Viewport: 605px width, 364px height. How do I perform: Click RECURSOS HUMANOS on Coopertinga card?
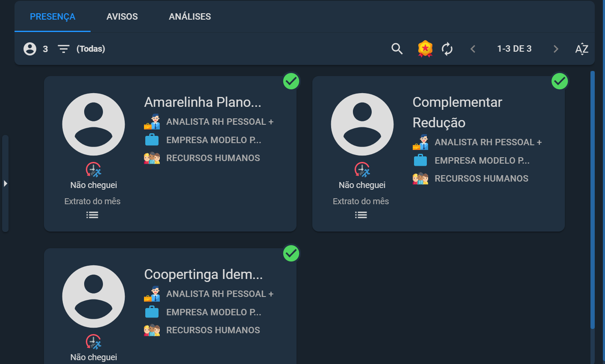coord(213,330)
